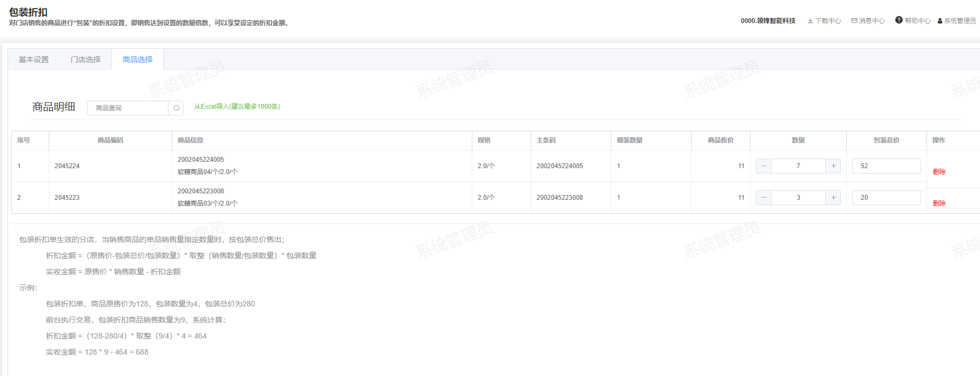The image size is (980, 376).
Task: Increase quantity for product 2045223
Action: [833, 198]
